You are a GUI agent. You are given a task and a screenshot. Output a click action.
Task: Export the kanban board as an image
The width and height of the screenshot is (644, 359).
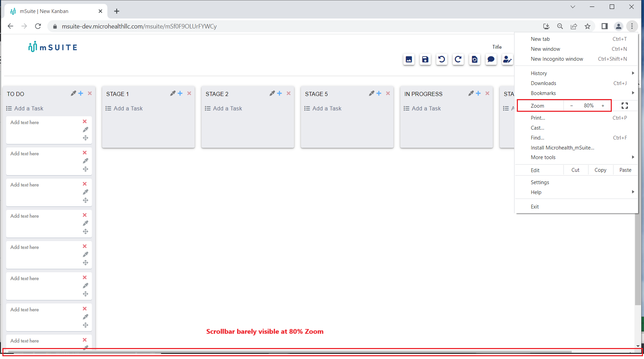point(409,59)
